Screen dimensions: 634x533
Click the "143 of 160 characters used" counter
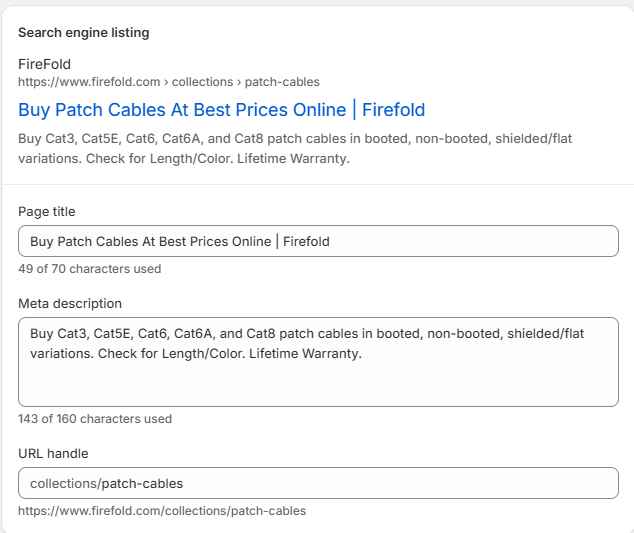(x=95, y=420)
